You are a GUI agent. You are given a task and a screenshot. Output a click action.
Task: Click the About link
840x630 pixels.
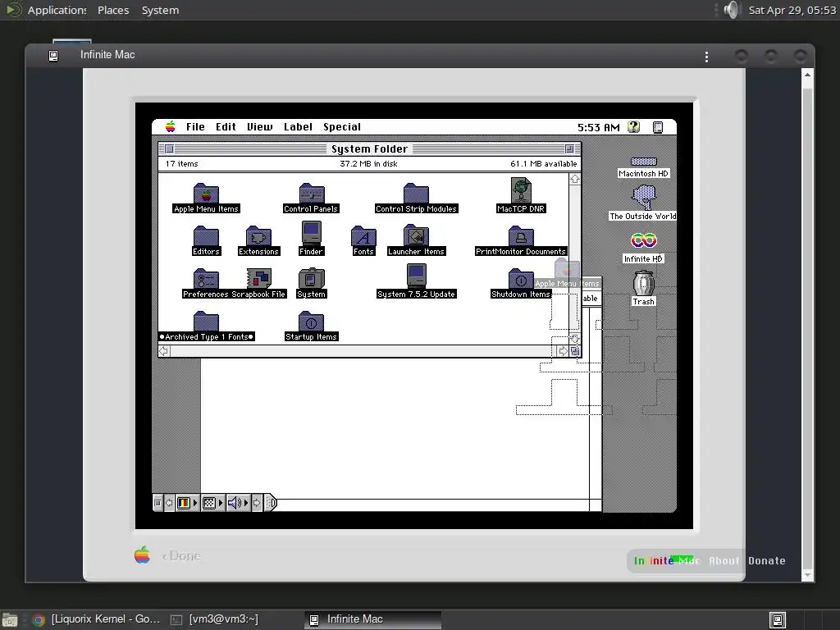(724, 561)
